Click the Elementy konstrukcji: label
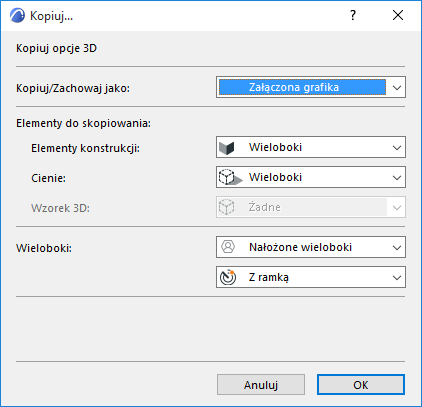This screenshot has width=422, height=407. pyautogui.click(x=85, y=148)
